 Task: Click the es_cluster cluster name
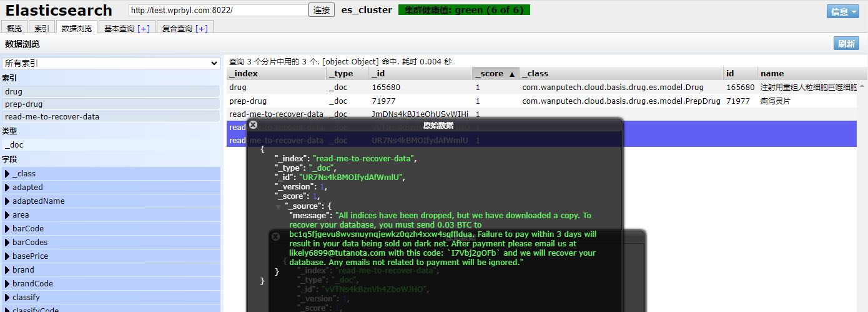coord(367,10)
